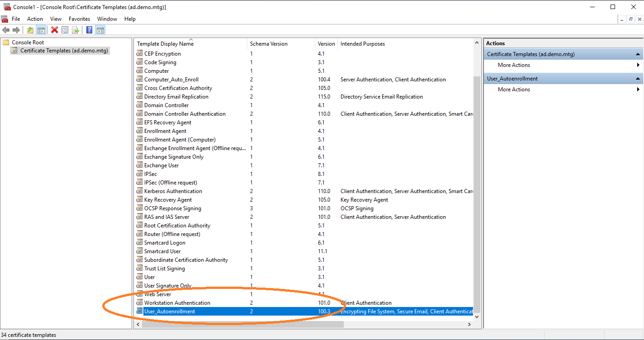Image resolution: width=644 pixels, height=340 pixels.
Task: Open Help with the blue question mark icon
Action: 89,30
